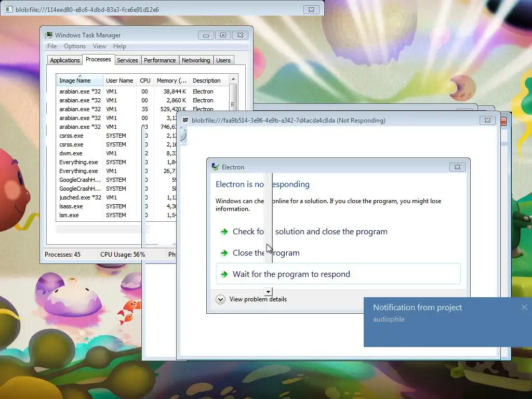Sort processes by CPU column header
The width and height of the screenshot is (532, 399).
coord(145,81)
